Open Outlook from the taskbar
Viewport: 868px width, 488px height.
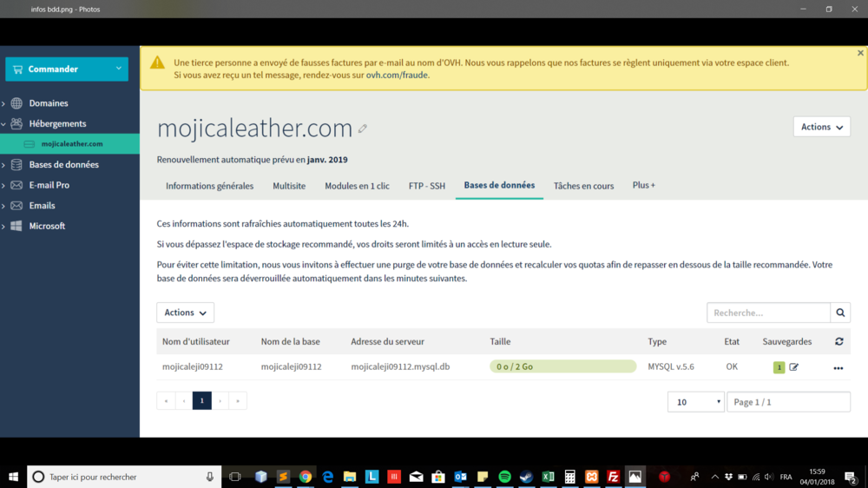[460, 477]
